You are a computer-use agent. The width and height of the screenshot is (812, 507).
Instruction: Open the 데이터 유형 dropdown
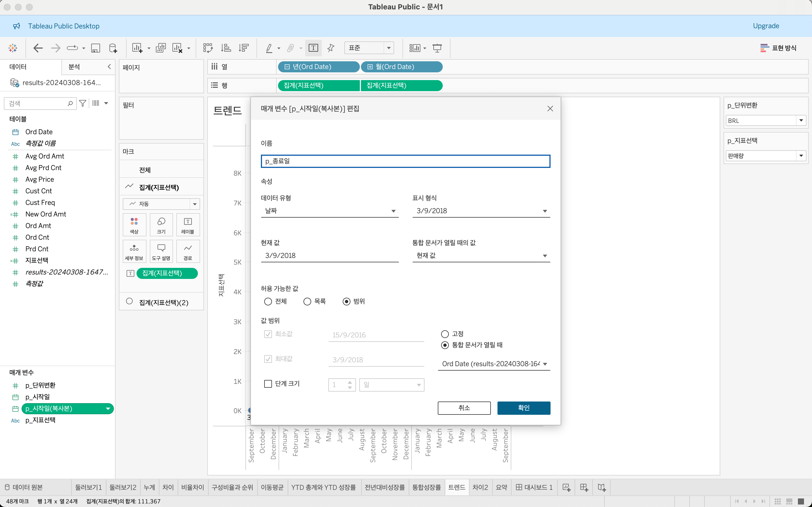click(x=329, y=211)
